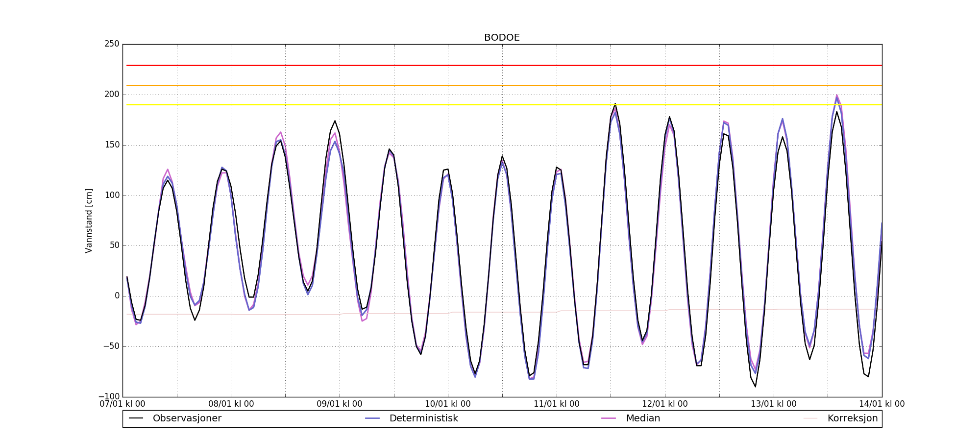Click the x-axis label 10/01 kl 00
This screenshot has width=980, height=441.
pos(448,404)
